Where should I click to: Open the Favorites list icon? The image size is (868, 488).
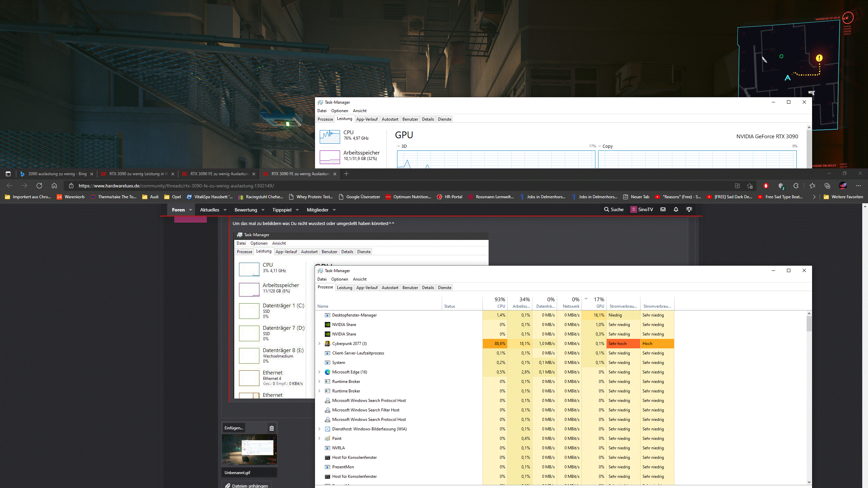812,186
